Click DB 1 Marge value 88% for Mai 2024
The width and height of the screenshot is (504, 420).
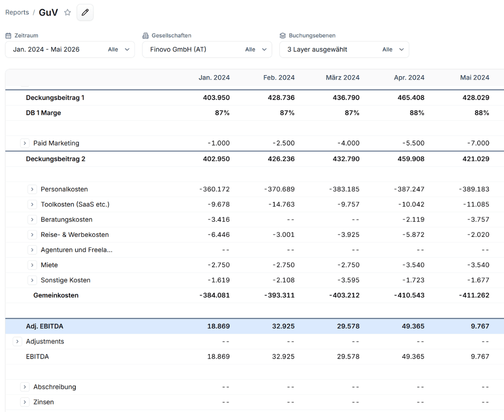[483, 113]
